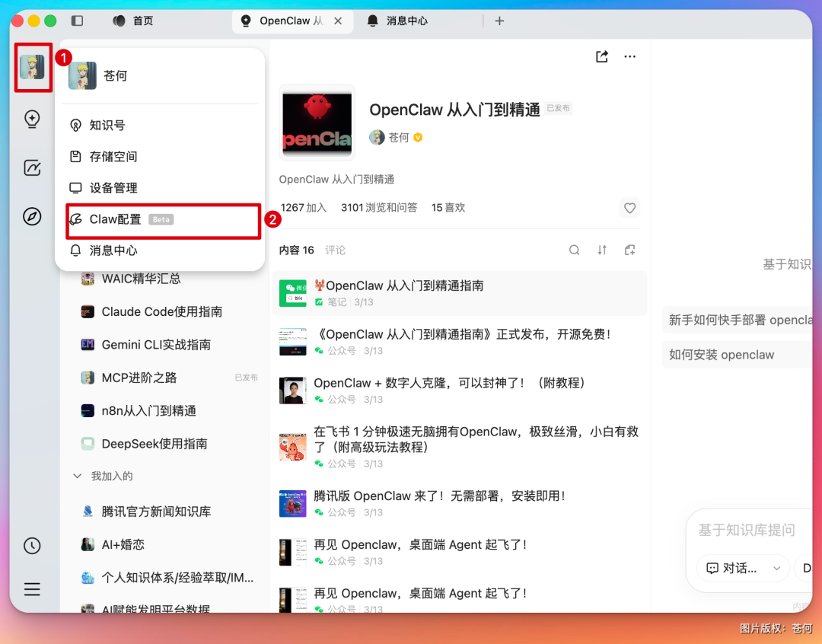822x644 pixels.
Task: Click the share icon at top right
Action: pyautogui.click(x=601, y=56)
